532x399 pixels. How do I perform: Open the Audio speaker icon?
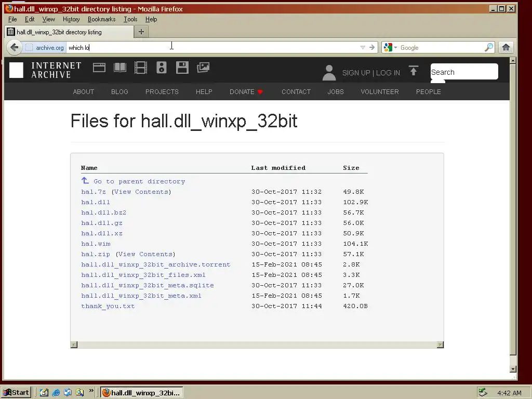162,68
